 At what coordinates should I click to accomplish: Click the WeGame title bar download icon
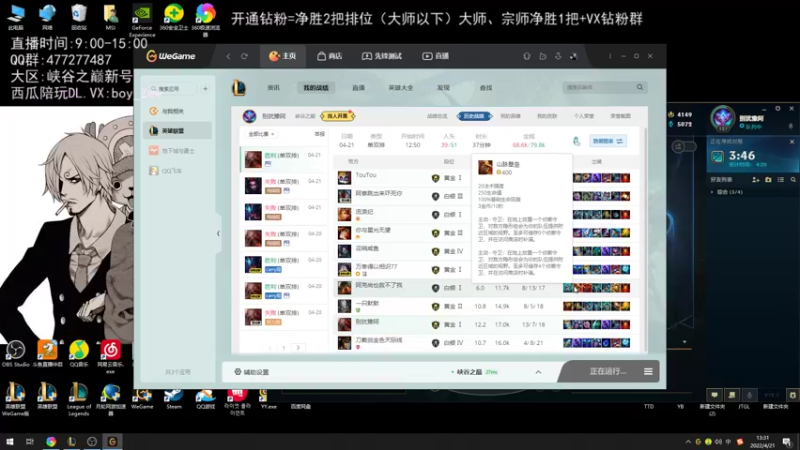558,56
